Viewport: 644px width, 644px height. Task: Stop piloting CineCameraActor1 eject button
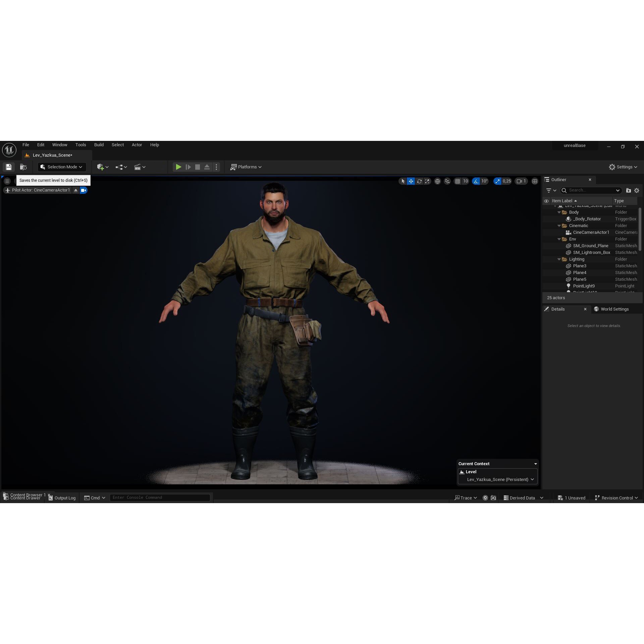pos(76,190)
